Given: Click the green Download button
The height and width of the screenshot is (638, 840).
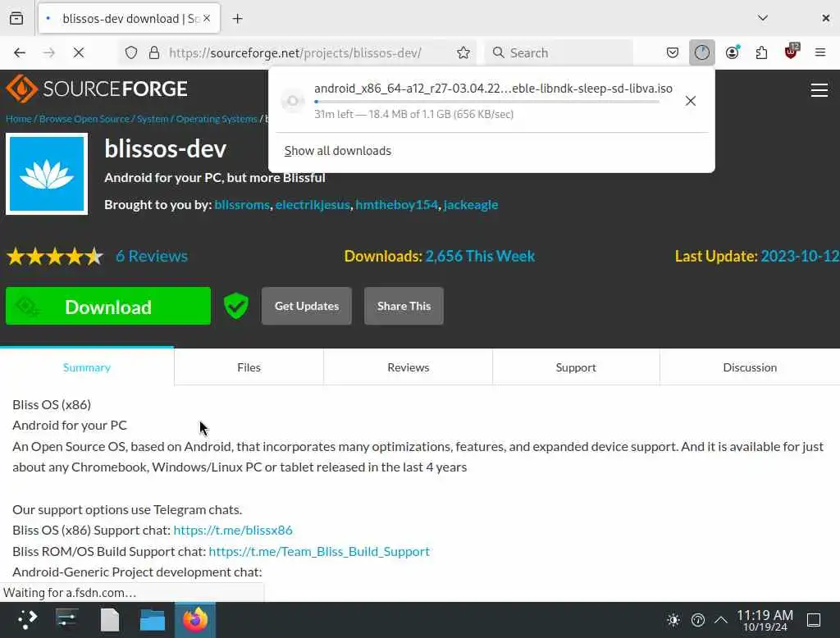Looking at the screenshot, I should click(x=108, y=307).
